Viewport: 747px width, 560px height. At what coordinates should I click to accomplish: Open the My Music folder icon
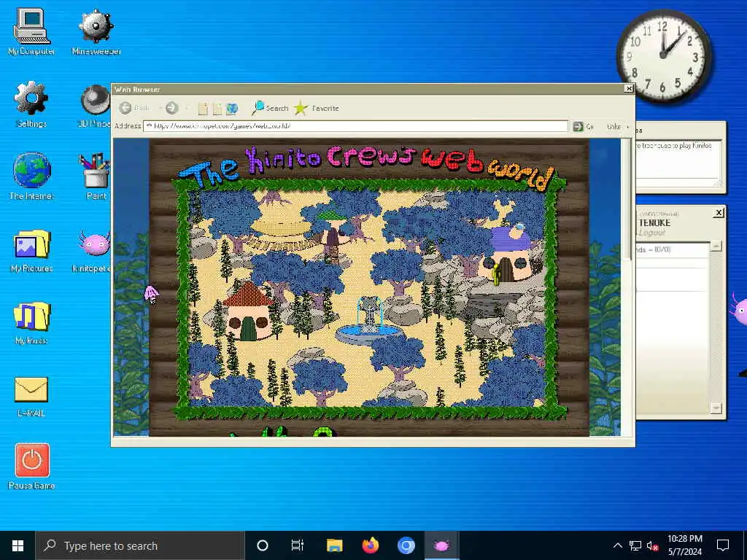point(31,322)
